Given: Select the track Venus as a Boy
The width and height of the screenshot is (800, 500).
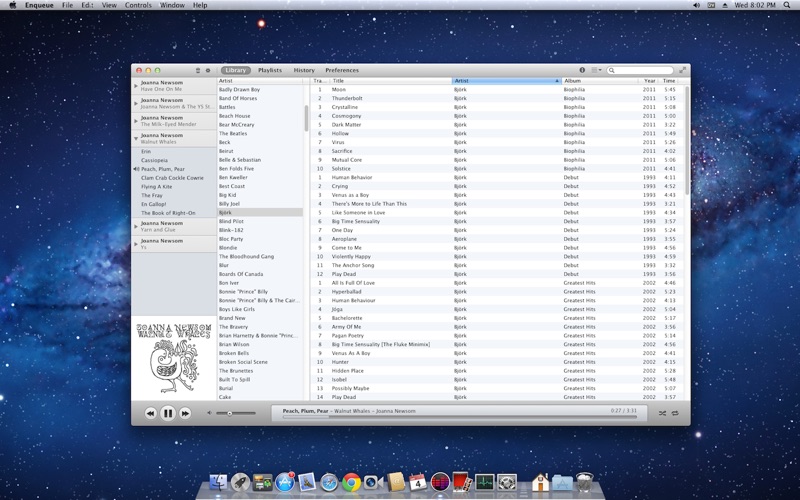Looking at the screenshot, I should [497, 195].
